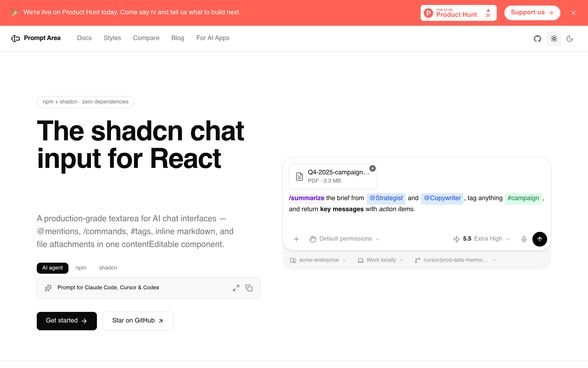
Task: Open Default permissions dropdown
Action: coord(345,239)
